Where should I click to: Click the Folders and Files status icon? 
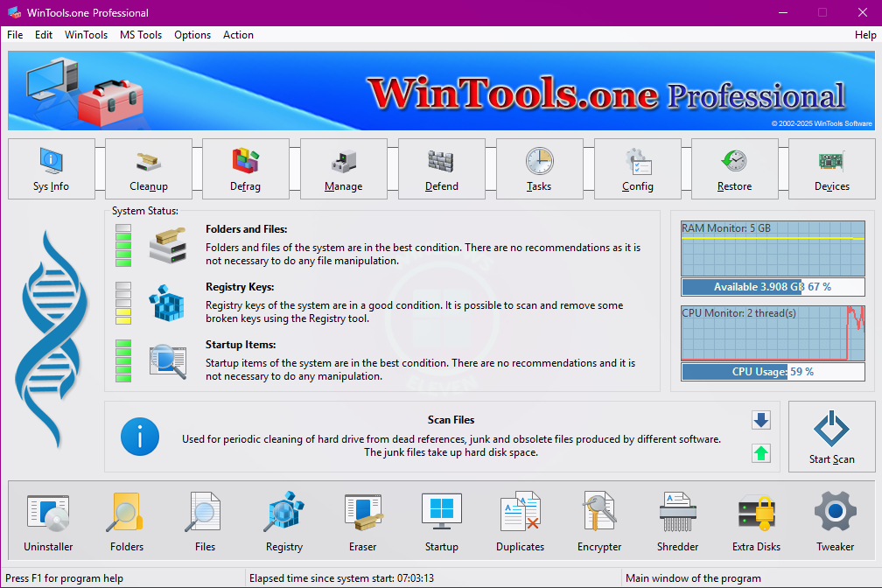168,245
